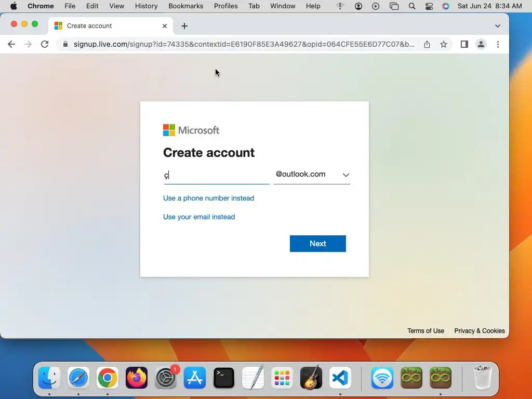Open Trash from the Dock
Viewport: 532px width, 399px height.
[x=482, y=378]
